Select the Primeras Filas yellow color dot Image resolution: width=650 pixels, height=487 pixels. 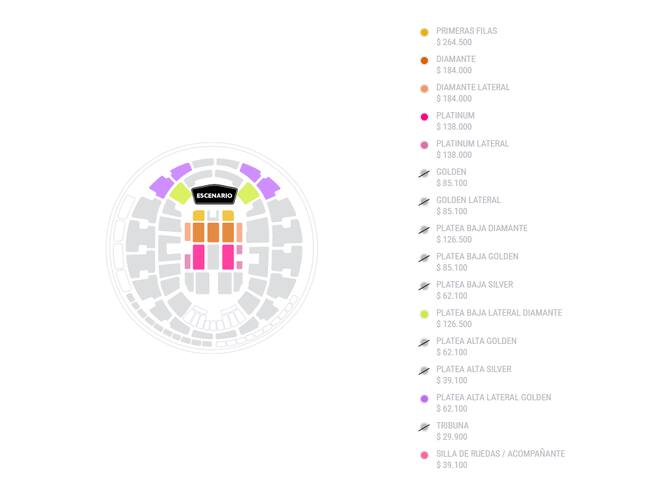424,33
